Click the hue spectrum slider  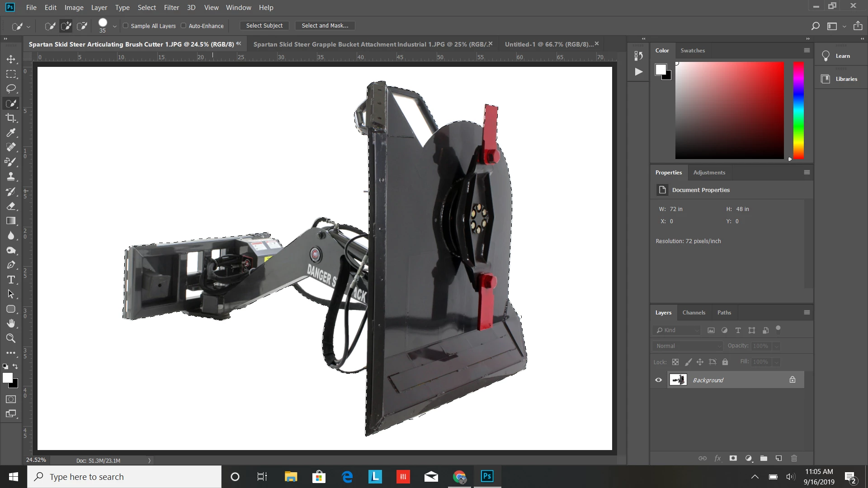tap(798, 110)
